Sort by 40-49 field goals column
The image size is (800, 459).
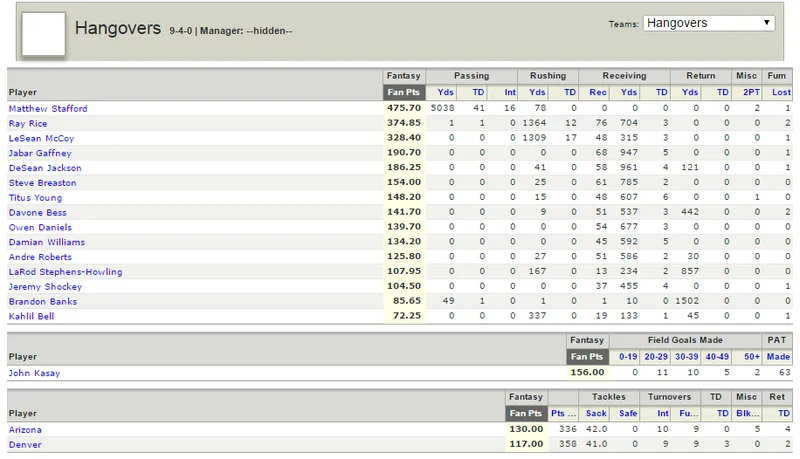click(x=717, y=356)
